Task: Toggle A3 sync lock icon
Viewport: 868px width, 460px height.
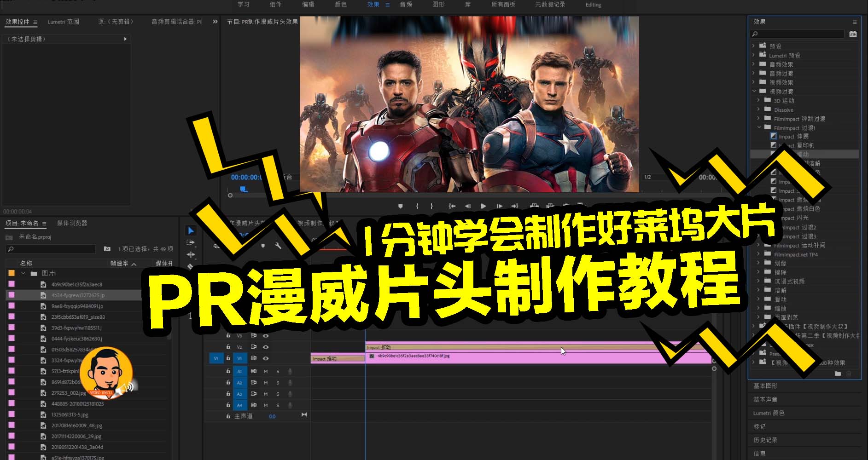Action: (x=254, y=394)
